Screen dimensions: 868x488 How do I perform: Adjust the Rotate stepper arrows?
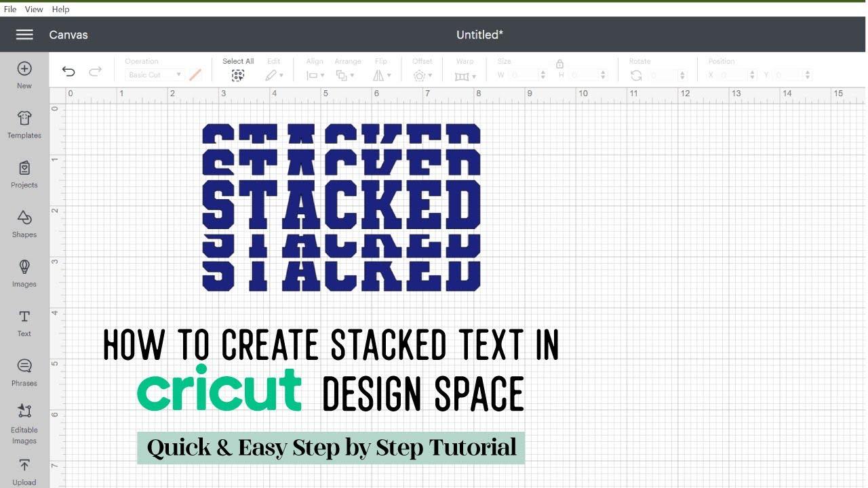682,75
